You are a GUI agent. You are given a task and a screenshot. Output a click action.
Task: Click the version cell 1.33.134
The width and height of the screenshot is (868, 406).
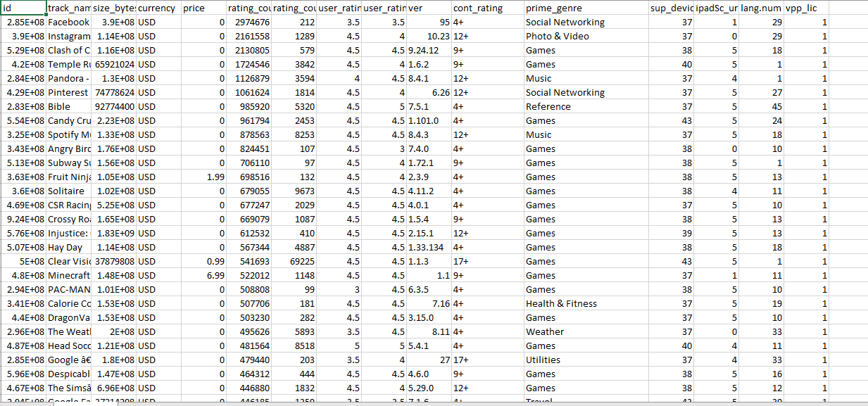point(429,248)
